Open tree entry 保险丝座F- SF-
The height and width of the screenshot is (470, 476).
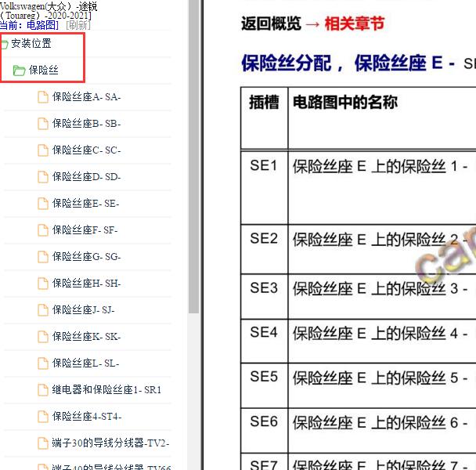(x=85, y=230)
